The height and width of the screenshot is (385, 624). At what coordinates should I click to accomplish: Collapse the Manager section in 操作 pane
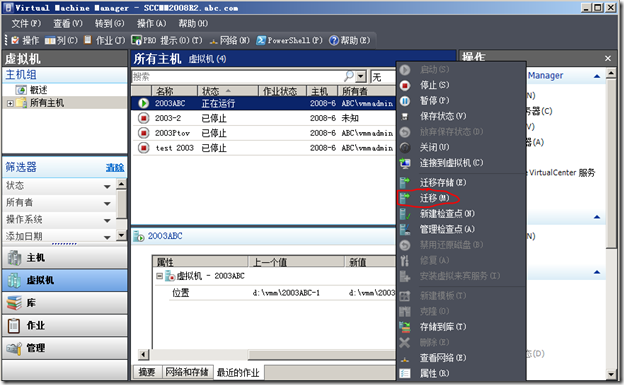597,76
